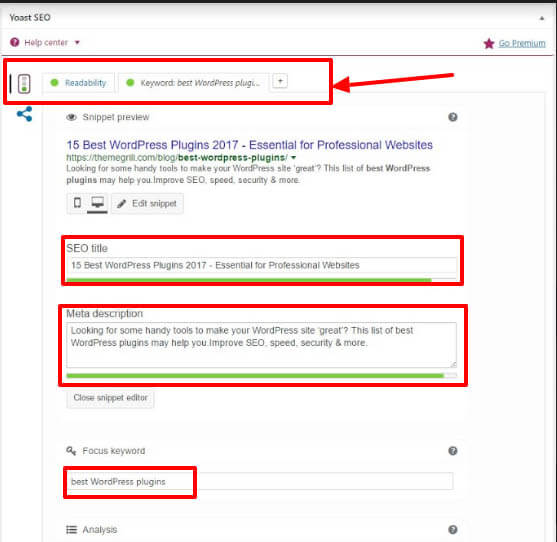Image resolution: width=557 pixels, height=542 pixels.
Task: Open the social share icon tab
Action: (x=25, y=114)
